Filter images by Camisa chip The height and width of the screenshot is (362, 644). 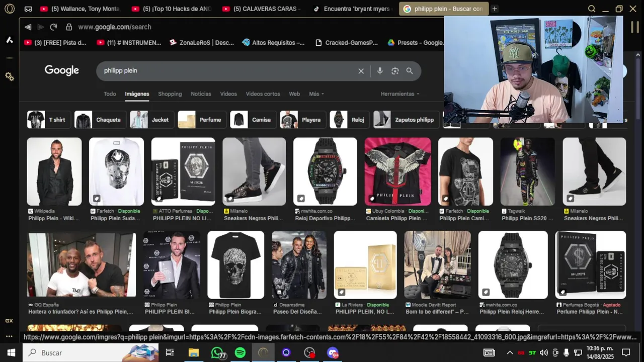(253, 120)
